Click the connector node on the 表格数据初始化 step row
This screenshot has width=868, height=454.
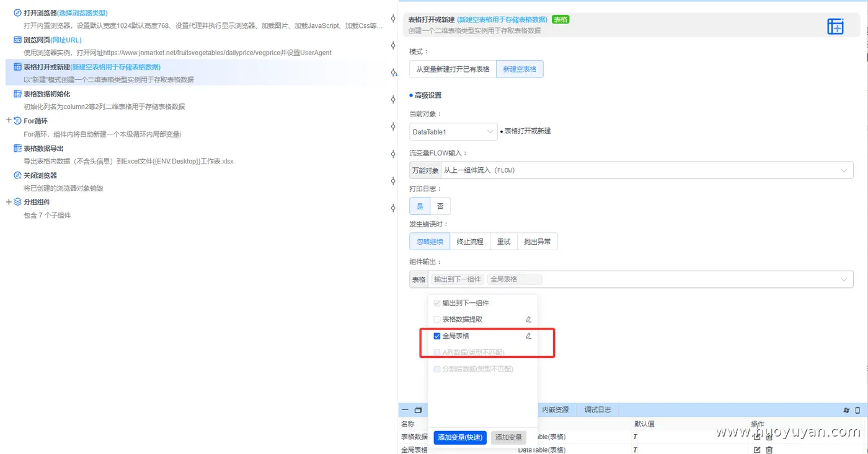point(393,99)
